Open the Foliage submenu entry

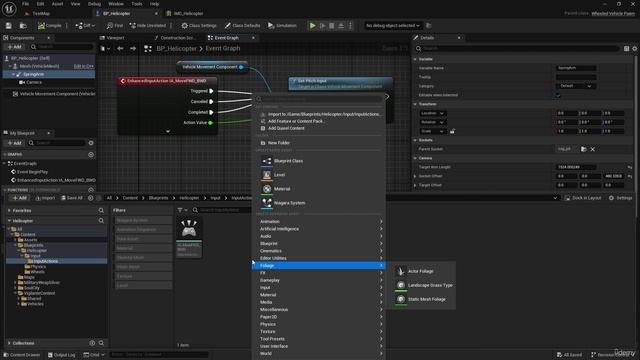(318, 266)
